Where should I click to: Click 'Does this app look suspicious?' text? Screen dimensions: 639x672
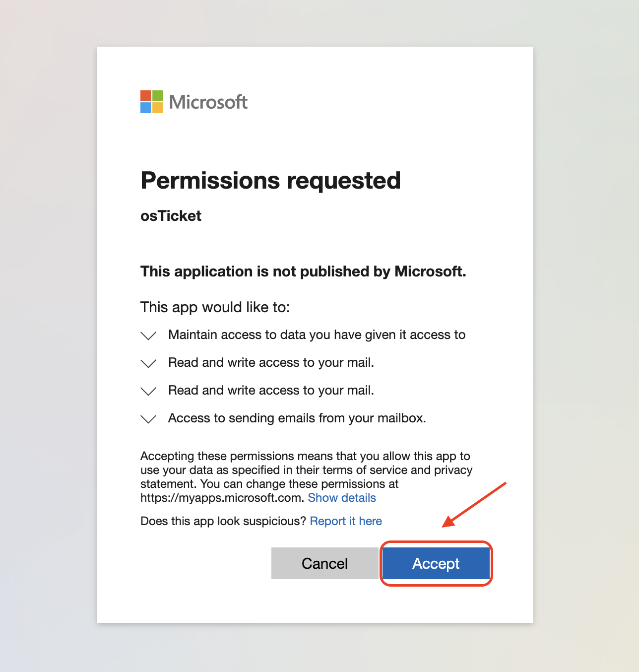[x=223, y=521]
